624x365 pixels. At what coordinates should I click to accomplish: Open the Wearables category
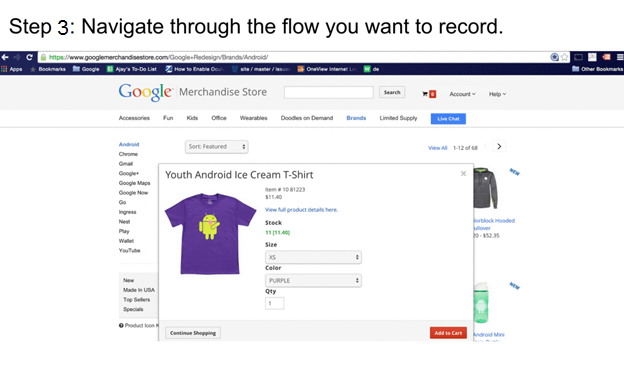click(x=254, y=118)
